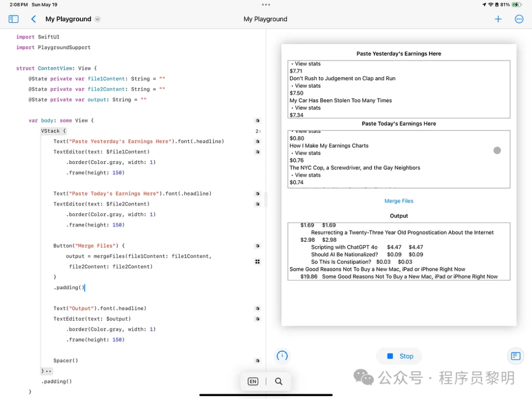Screen dimensions: 532x399
Task: Stop the running playground
Action: tap(399, 356)
